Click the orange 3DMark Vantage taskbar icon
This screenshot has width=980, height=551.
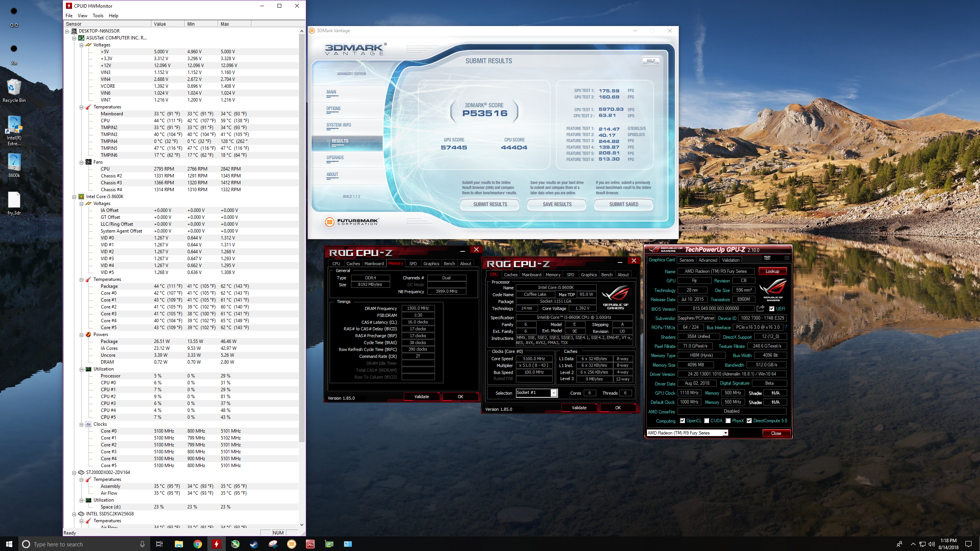tap(292, 544)
